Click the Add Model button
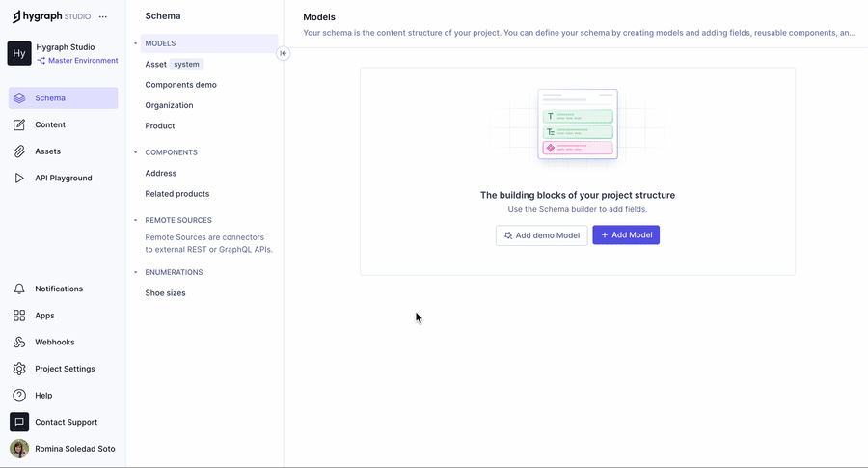The height and width of the screenshot is (468, 868). point(626,234)
